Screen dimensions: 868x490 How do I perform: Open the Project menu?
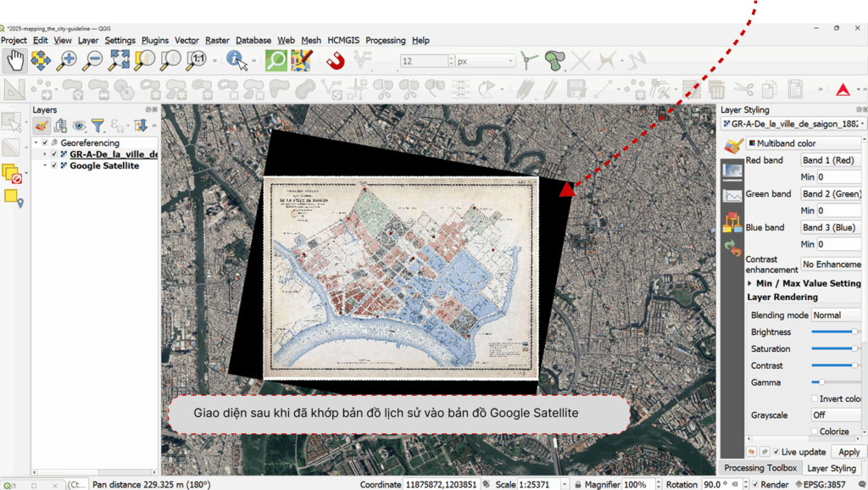pos(14,41)
